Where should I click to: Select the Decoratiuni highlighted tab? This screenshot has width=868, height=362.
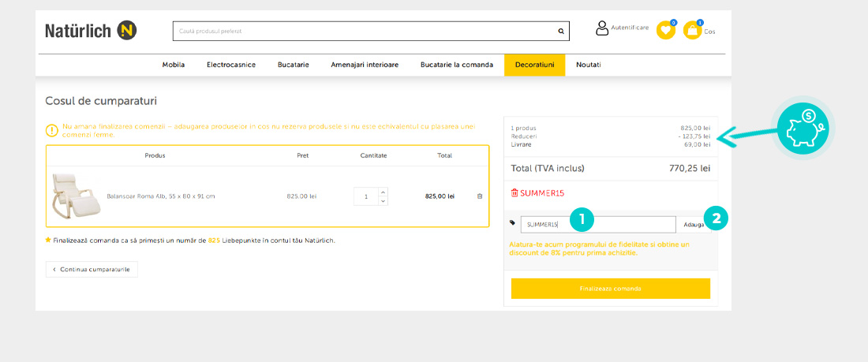(534, 65)
